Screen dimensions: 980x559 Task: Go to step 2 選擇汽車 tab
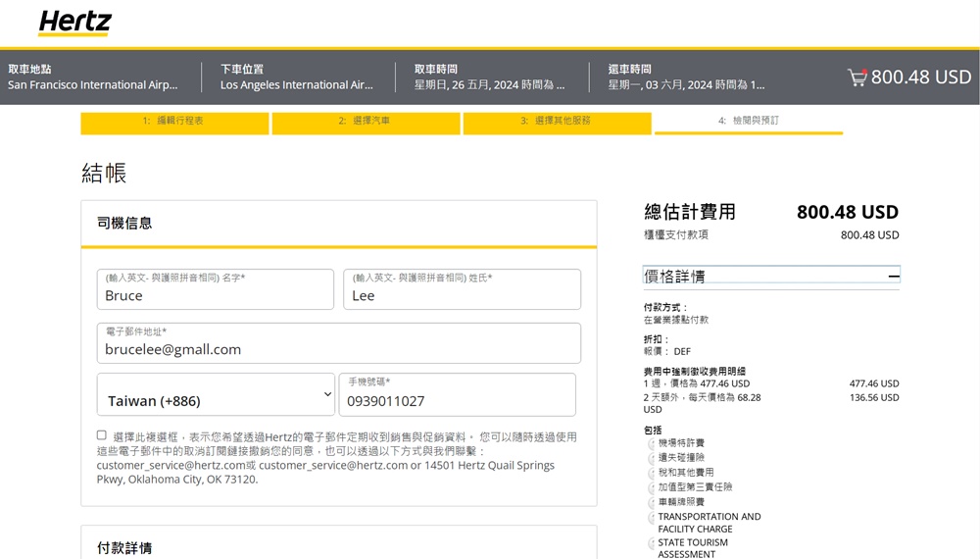(x=366, y=123)
